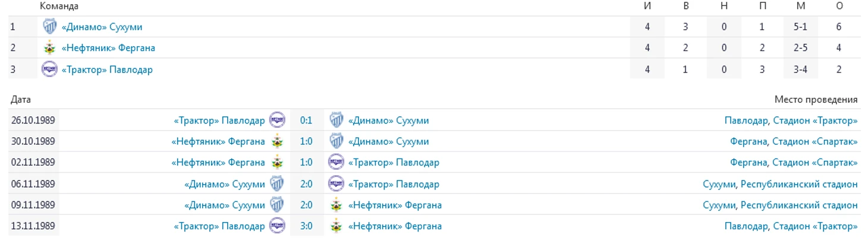
Task: Open «Трактор» Павлодар team link in standings
Action: [x=107, y=69]
